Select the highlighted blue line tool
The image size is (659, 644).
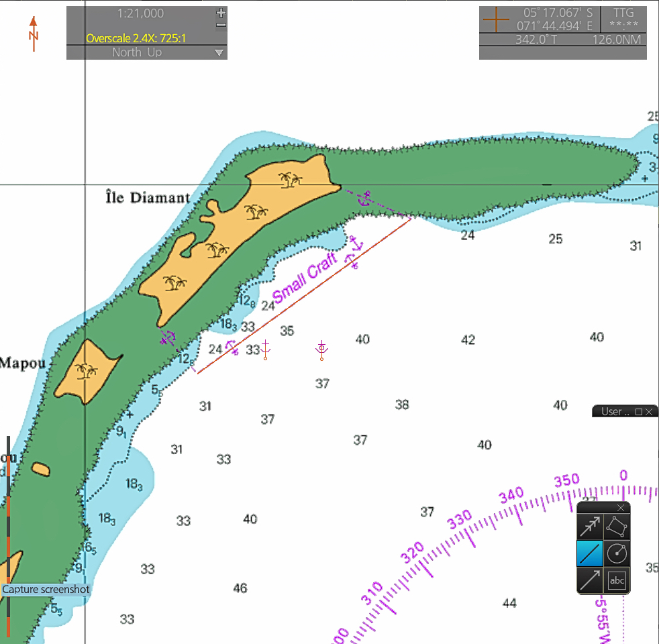(590, 553)
